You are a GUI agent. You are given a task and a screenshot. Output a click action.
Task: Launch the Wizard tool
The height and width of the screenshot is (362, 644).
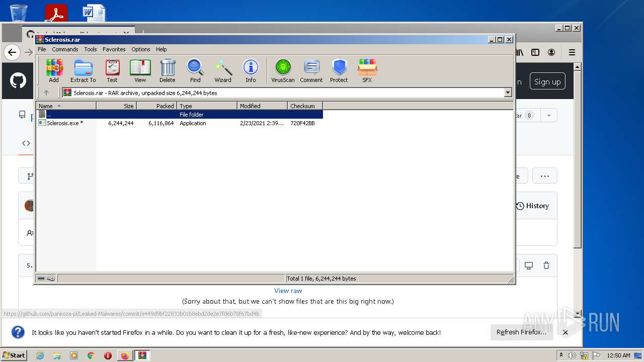[223, 70]
